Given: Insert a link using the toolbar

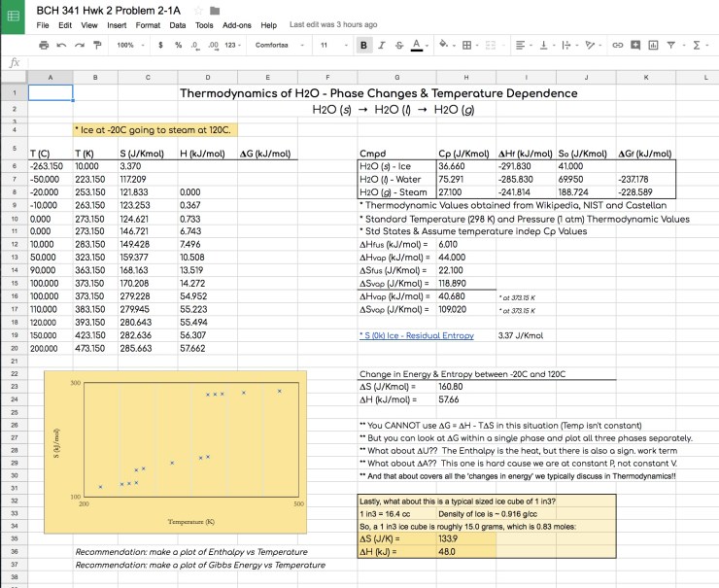Looking at the screenshot, I should tap(618, 45).
